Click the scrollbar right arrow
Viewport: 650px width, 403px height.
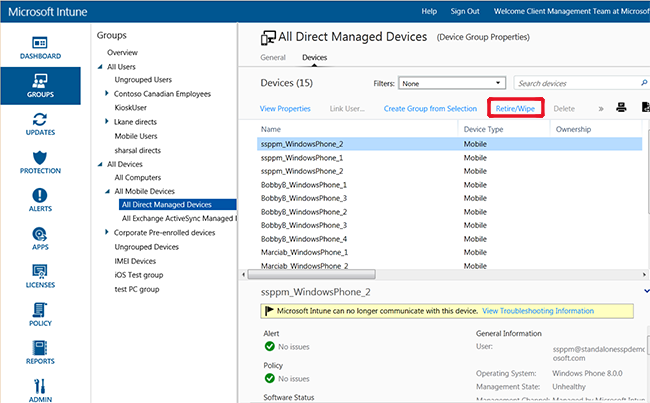tap(644, 274)
